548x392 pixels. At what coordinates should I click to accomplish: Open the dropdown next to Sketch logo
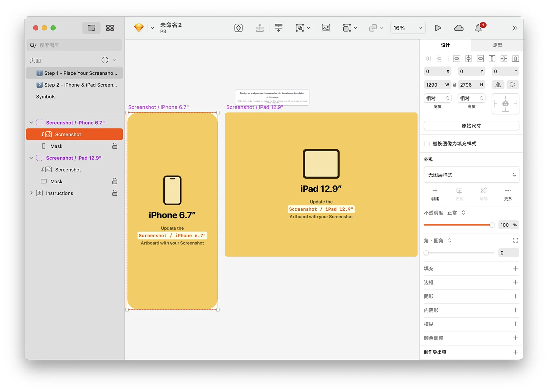[x=152, y=28]
